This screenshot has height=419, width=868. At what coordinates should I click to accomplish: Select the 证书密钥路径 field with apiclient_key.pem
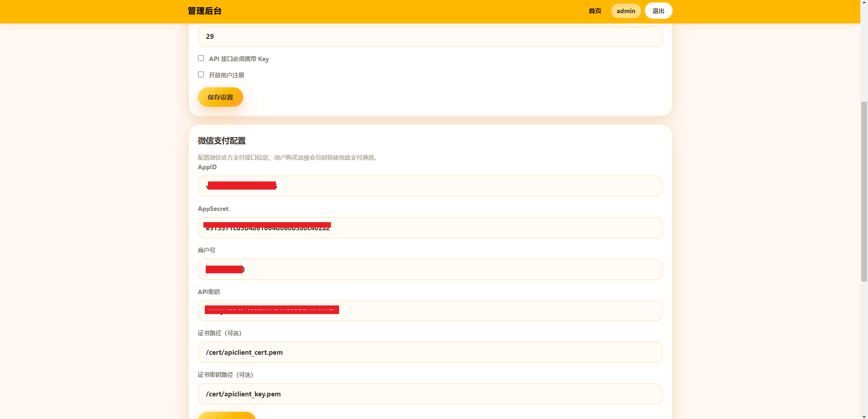[430, 394]
